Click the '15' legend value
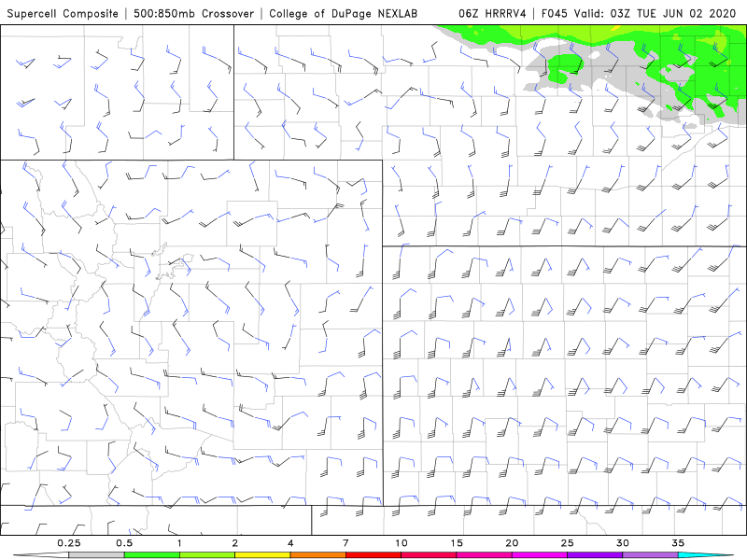 457,543
